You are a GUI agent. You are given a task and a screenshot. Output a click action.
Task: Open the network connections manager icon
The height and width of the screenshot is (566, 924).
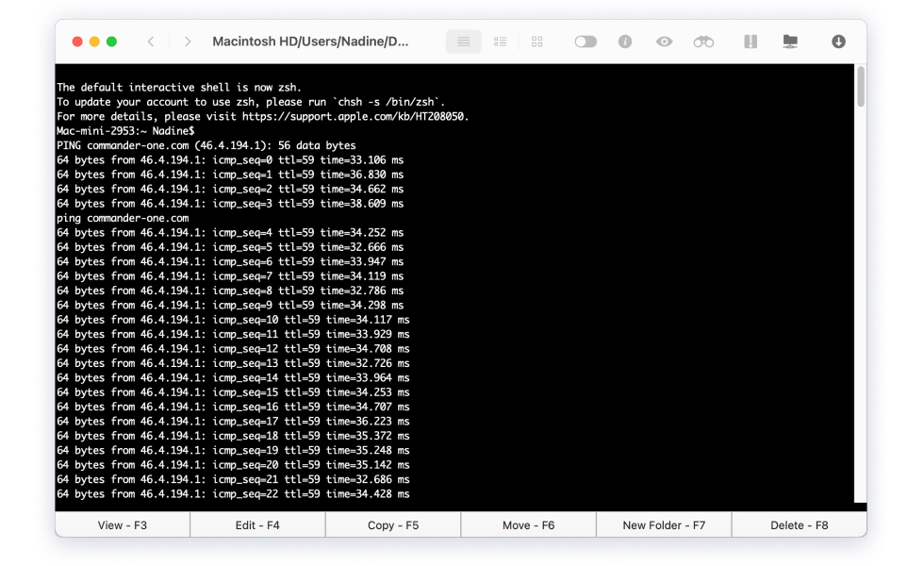tap(790, 42)
